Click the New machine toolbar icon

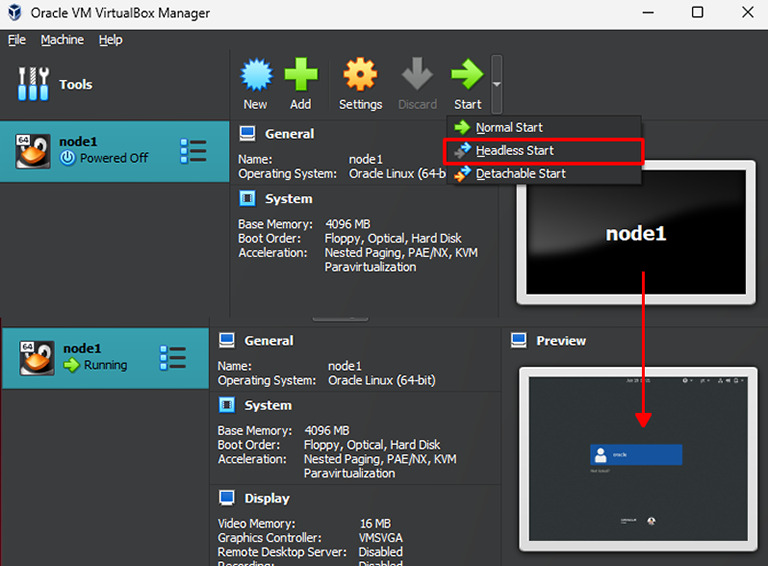(x=256, y=74)
